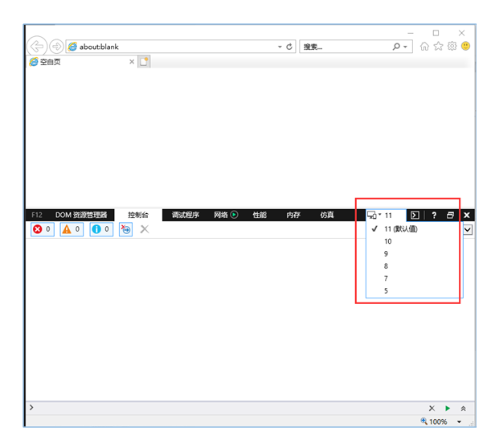
Task: Open the zoom level dropdown arrow
Action: click(x=460, y=422)
